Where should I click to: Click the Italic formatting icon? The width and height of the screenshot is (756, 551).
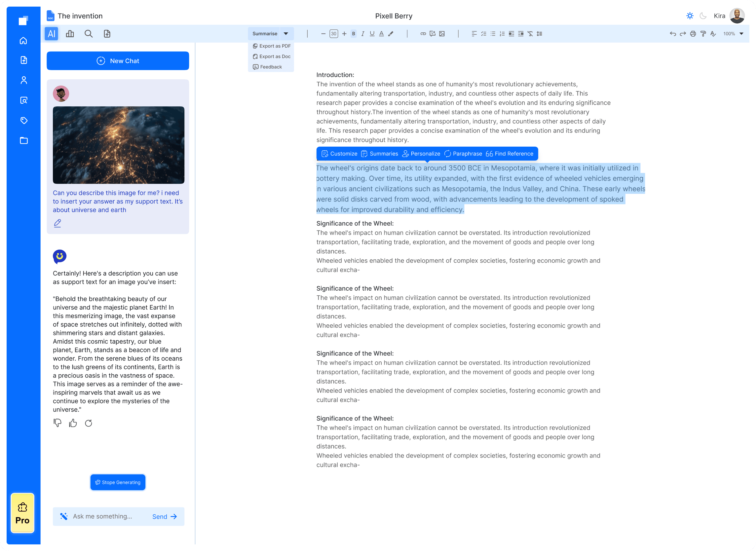(x=363, y=33)
